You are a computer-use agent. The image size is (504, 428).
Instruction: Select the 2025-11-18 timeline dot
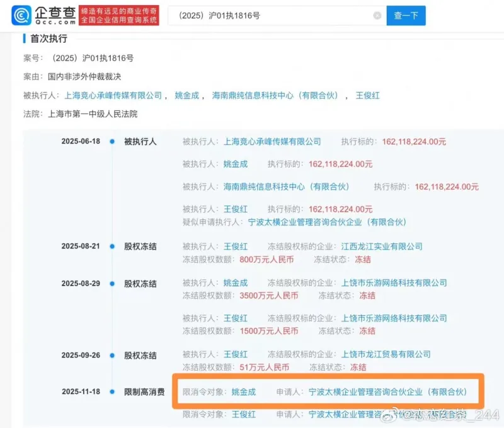click(112, 392)
